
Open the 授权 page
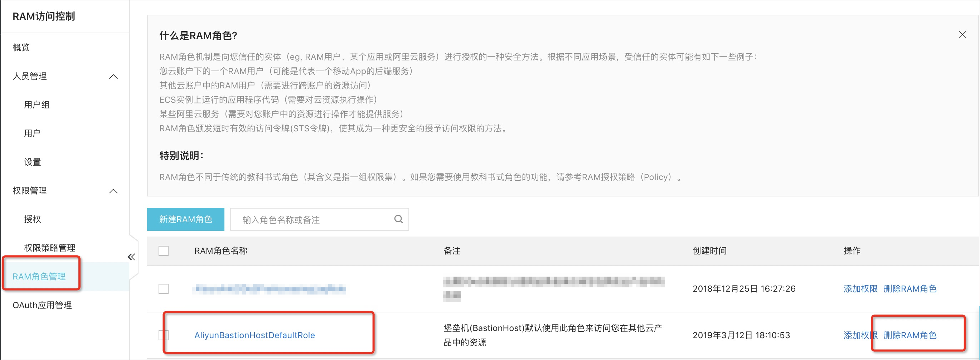[32, 219]
